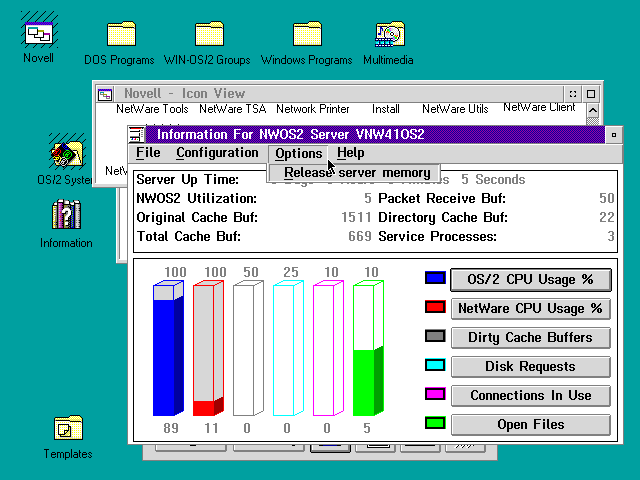640x480 pixels.
Task: Select NetWare Client in Novell window
Action: click(539, 107)
